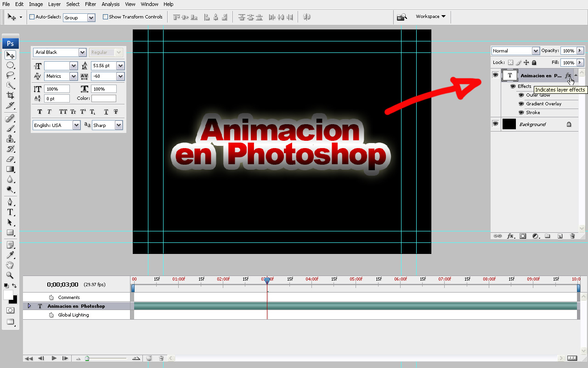Click the current-time indicator on timeline ruler
Image resolution: width=588 pixels, height=368 pixels.
pos(267,280)
